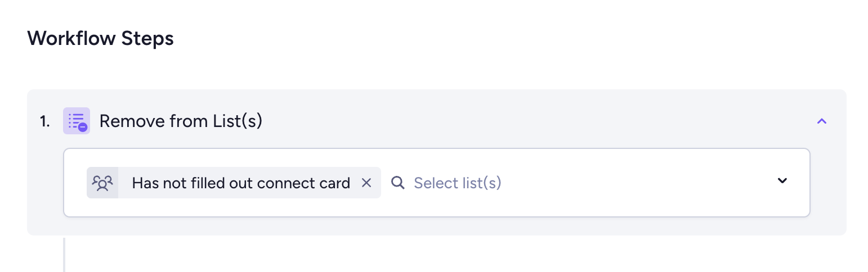Viewport: 868px width, 272px height.
Task: Click the gray step card's bottom padding
Action: point(436,226)
